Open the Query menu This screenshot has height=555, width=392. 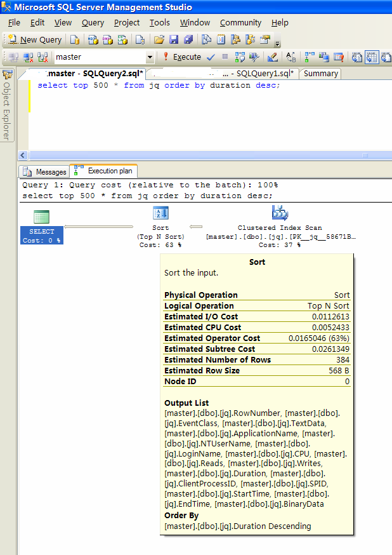pos(93,23)
